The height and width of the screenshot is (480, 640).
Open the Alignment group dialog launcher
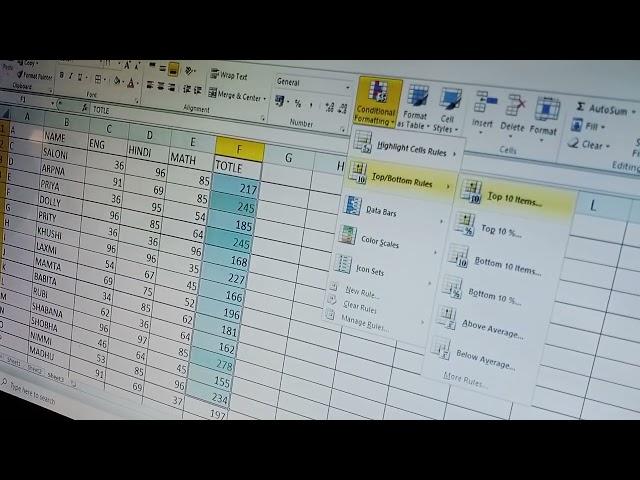[x=262, y=118]
